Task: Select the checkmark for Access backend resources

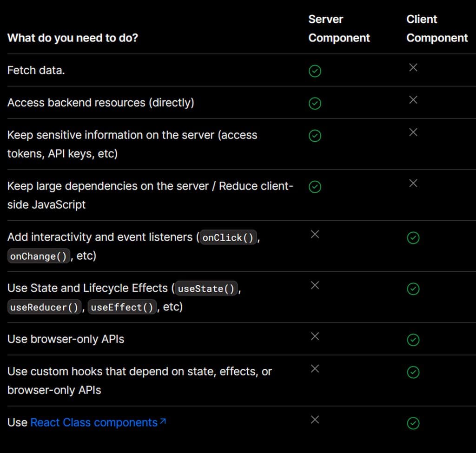Action: (x=315, y=103)
